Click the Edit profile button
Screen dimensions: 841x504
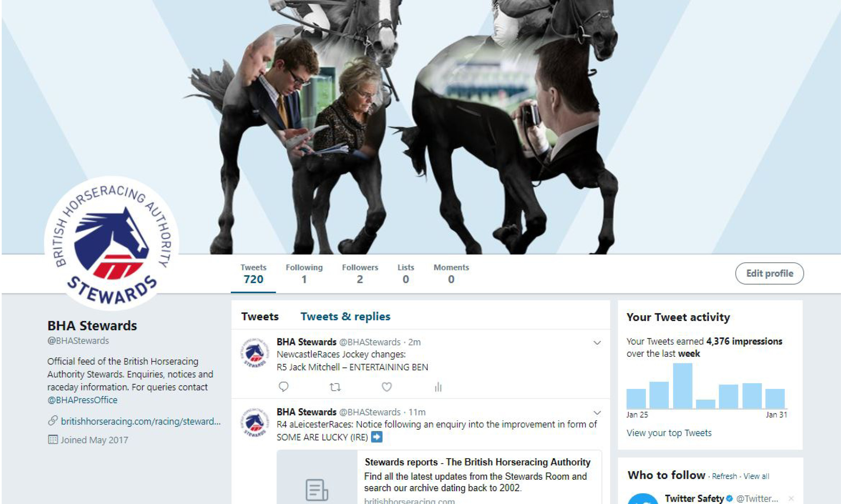point(769,273)
